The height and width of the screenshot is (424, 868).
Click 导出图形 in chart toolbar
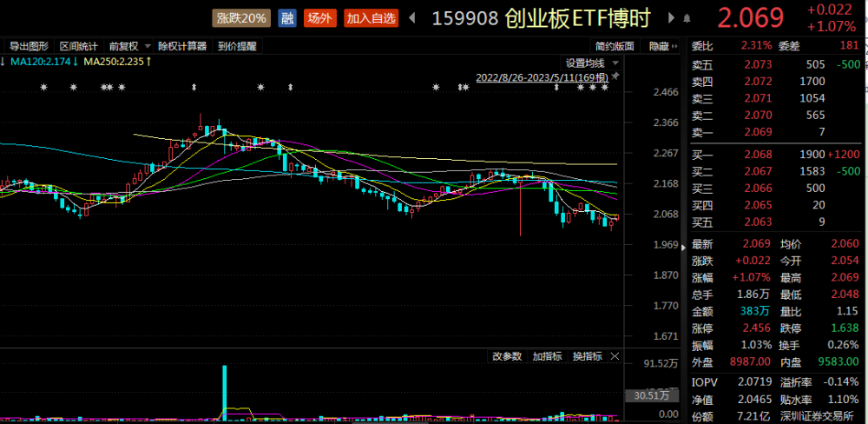tap(29, 46)
